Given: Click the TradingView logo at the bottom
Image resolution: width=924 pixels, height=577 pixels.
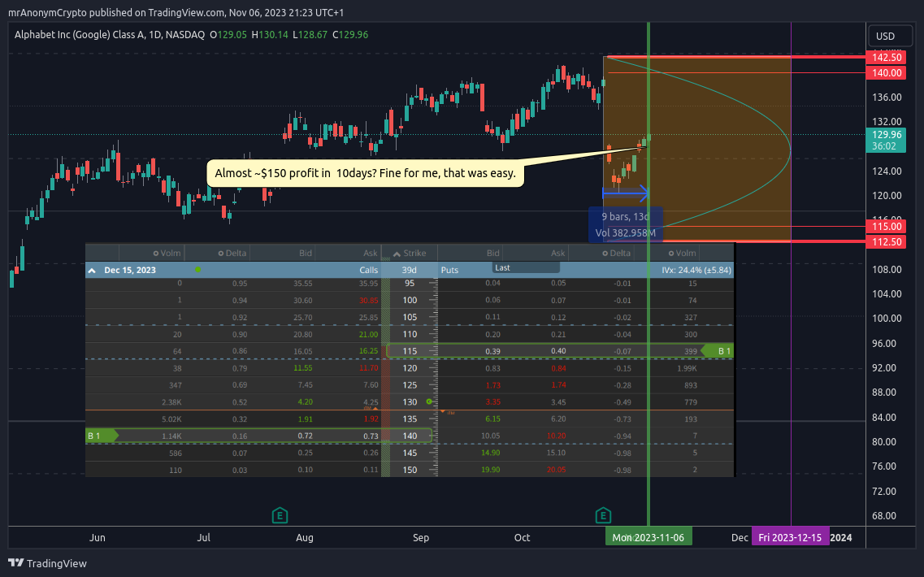Looking at the screenshot, I should coord(47,563).
